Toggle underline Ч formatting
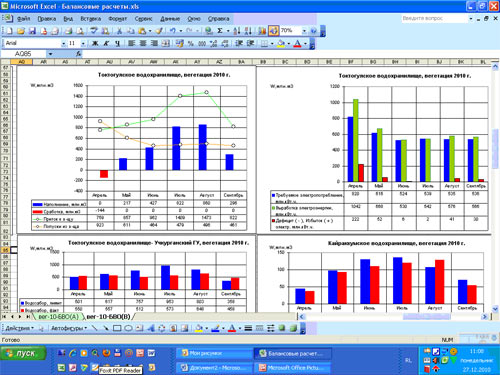The width and height of the screenshot is (500, 375). pyautogui.click(x=117, y=43)
